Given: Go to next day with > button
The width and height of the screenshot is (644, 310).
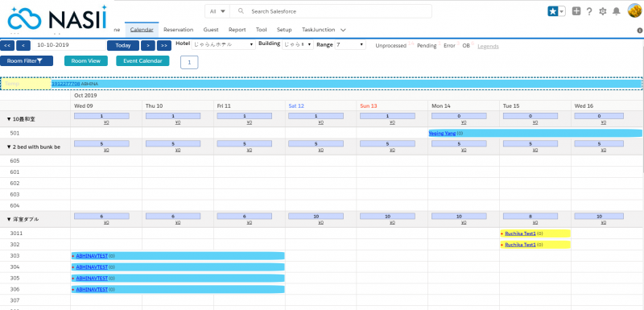Looking at the screenshot, I should click(148, 45).
